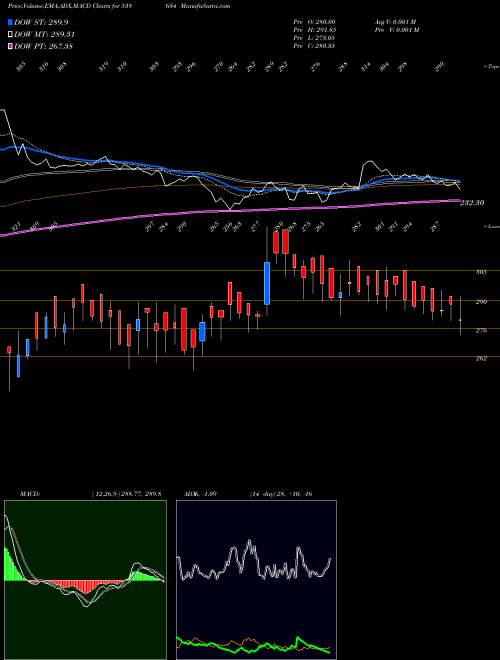The height and width of the screenshot is (660, 500).
Task: Click the 290 price axis label
Action: pyautogui.click(x=481, y=301)
